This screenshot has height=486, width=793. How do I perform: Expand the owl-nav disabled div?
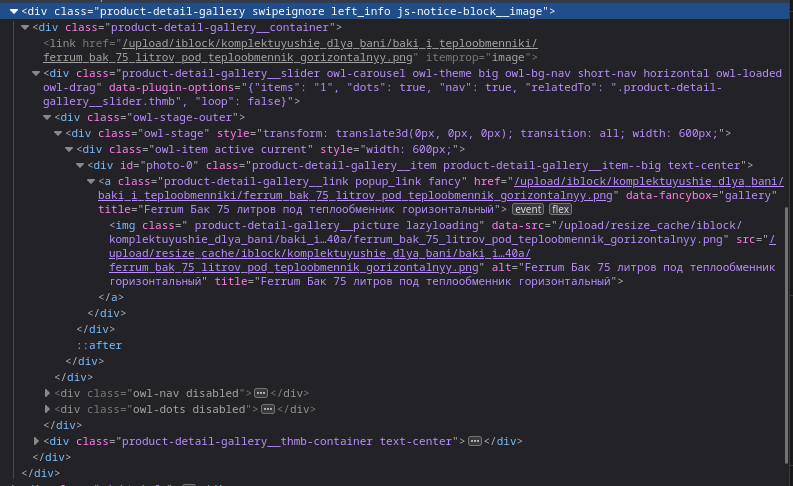coord(47,393)
